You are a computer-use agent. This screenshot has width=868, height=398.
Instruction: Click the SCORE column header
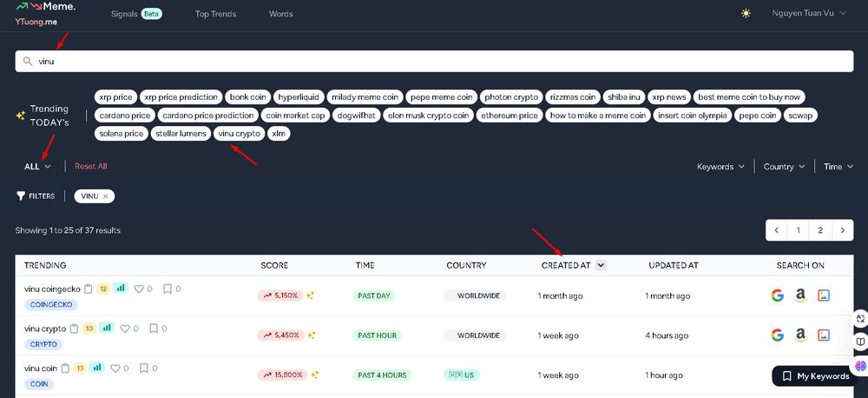click(274, 266)
